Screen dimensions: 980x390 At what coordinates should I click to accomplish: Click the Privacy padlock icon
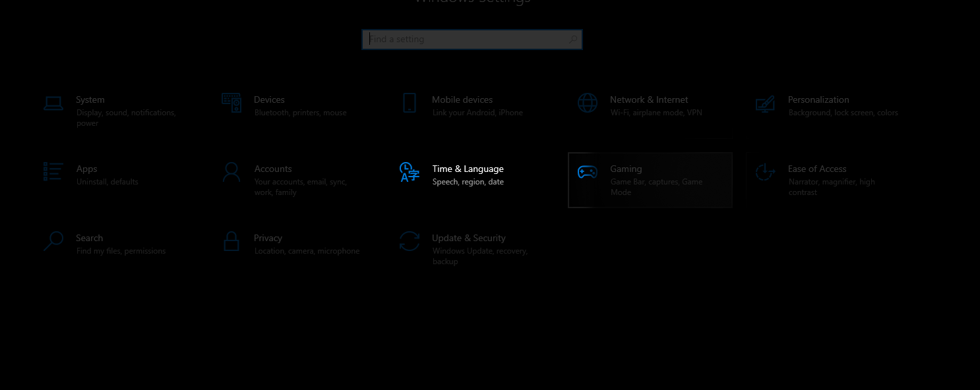tap(231, 241)
